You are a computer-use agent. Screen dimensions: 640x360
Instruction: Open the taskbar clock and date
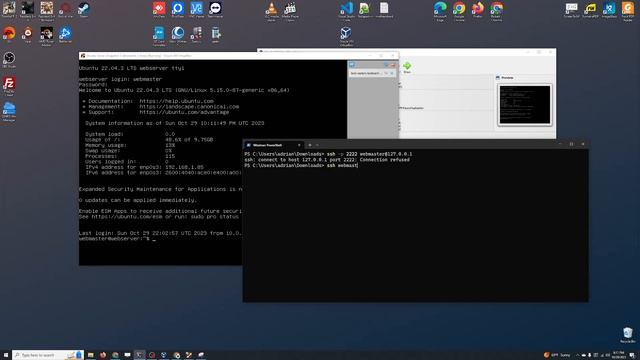tap(618, 355)
